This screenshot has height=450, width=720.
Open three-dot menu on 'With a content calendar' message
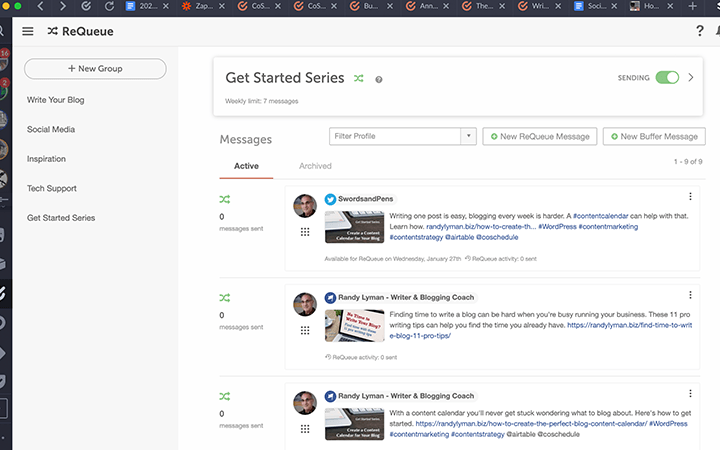[x=690, y=394]
